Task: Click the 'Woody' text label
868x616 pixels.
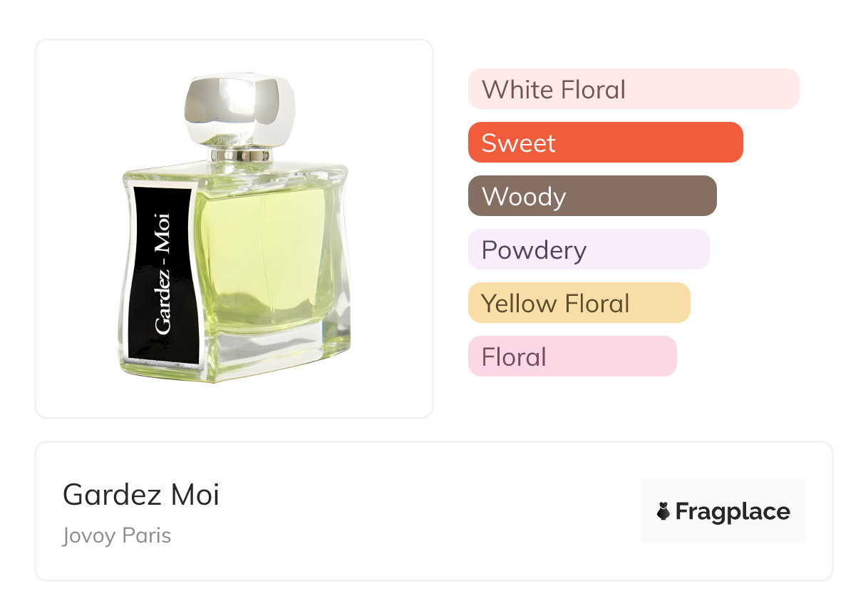Action: click(524, 196)
